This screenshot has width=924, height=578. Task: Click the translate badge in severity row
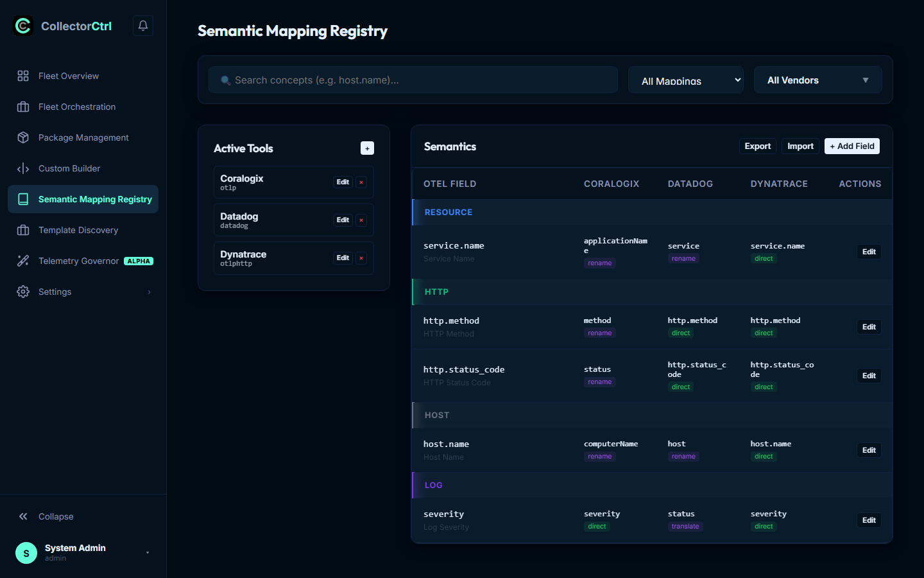(x=685, y=527)
